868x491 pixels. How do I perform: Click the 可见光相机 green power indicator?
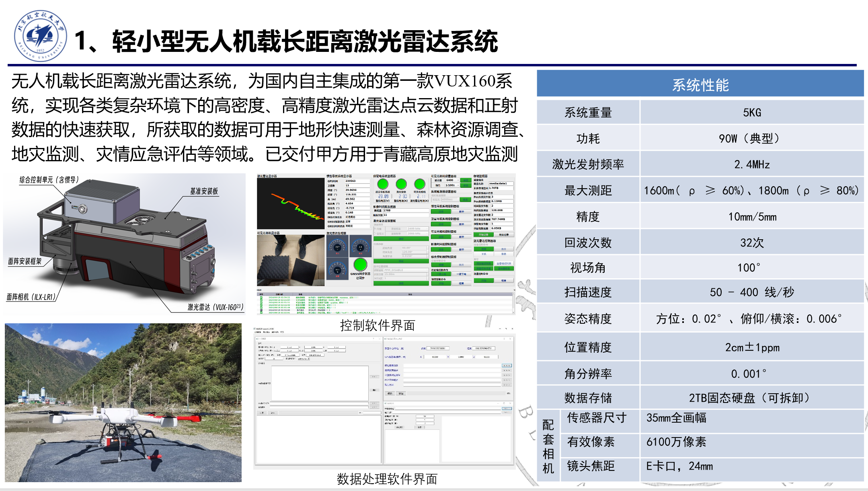419,184
